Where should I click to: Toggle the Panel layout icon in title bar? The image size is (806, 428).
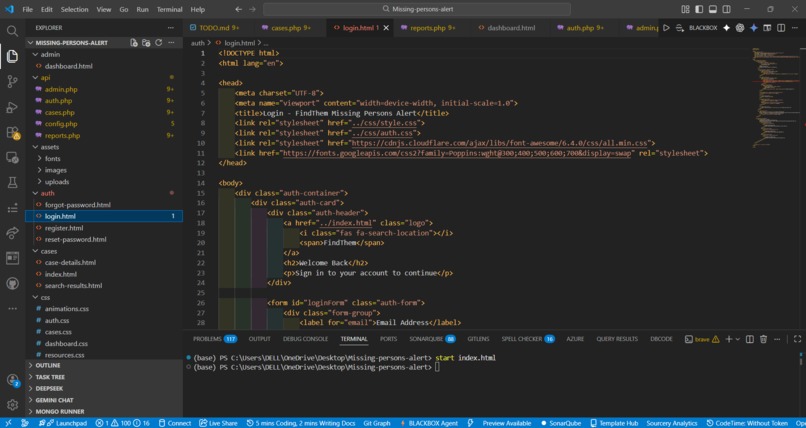[712, 9]
